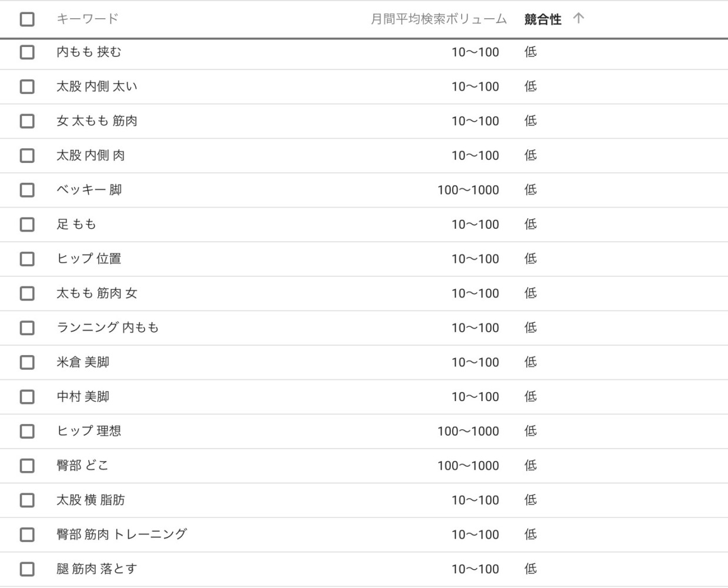Image resolution: width=728 pixels, height=588 pixels.
Task: Enable checkbox for ヒップ 位置
Action: [27, 259]
